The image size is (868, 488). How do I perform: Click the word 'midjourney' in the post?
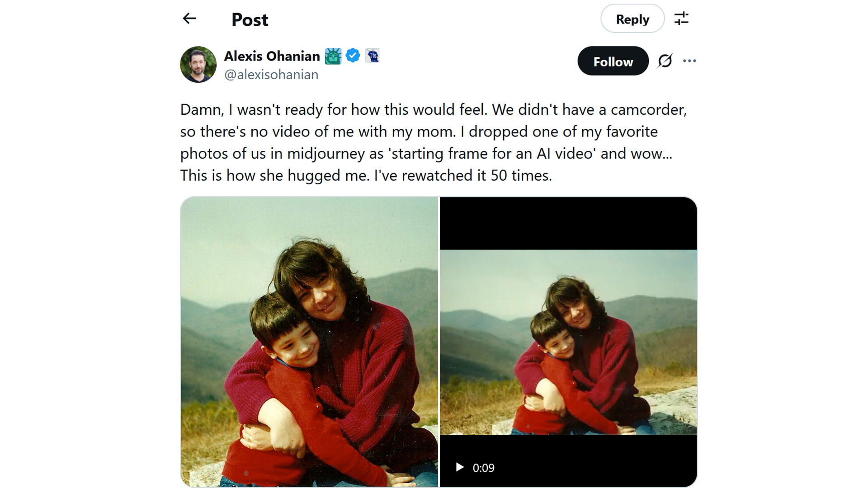(326, 154)
